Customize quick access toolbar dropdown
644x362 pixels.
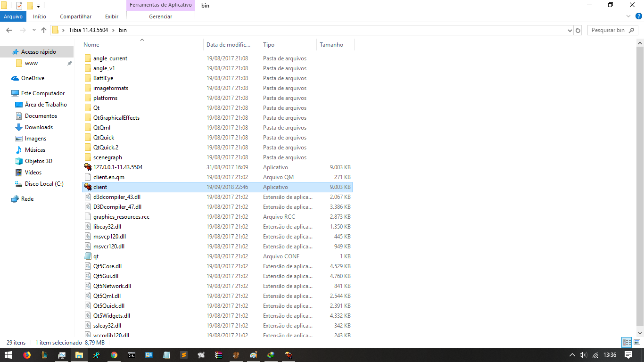(38, 6)
